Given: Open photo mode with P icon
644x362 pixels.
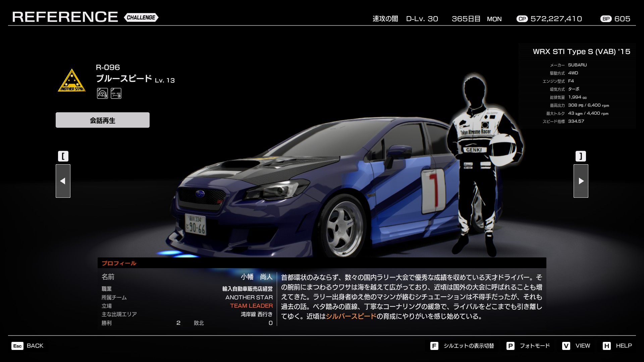Looking at the screenshot, I should 510,346.
